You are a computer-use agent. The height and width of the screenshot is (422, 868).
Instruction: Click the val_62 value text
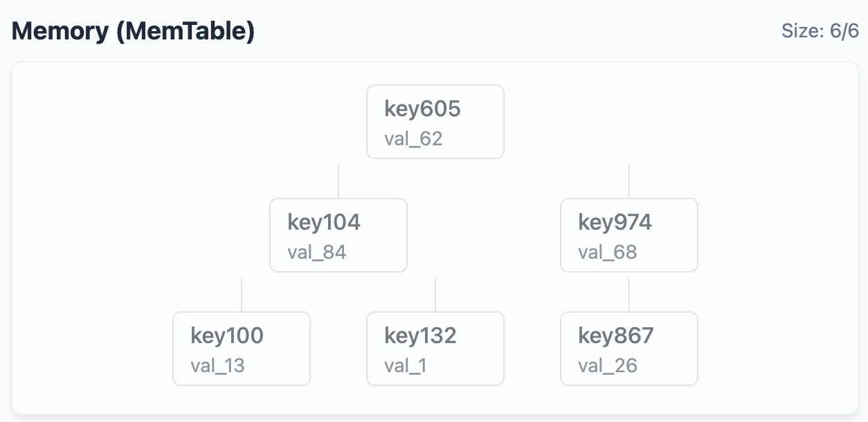click(413, 138)
